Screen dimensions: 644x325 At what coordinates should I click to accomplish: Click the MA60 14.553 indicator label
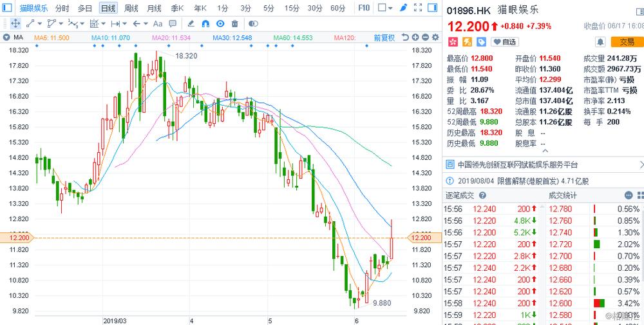[x=292, y=38]
